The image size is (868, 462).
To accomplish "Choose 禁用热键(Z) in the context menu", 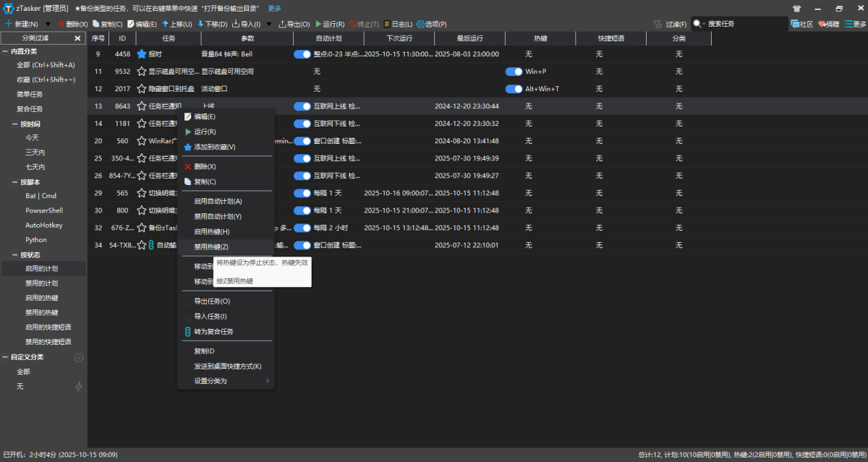I will coord(211,247).
